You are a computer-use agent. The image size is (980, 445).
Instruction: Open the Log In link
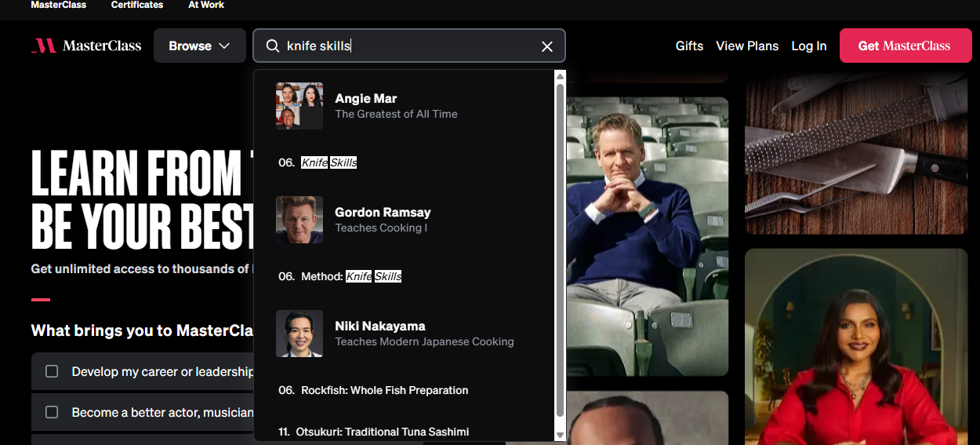click(x=808, y=46)
